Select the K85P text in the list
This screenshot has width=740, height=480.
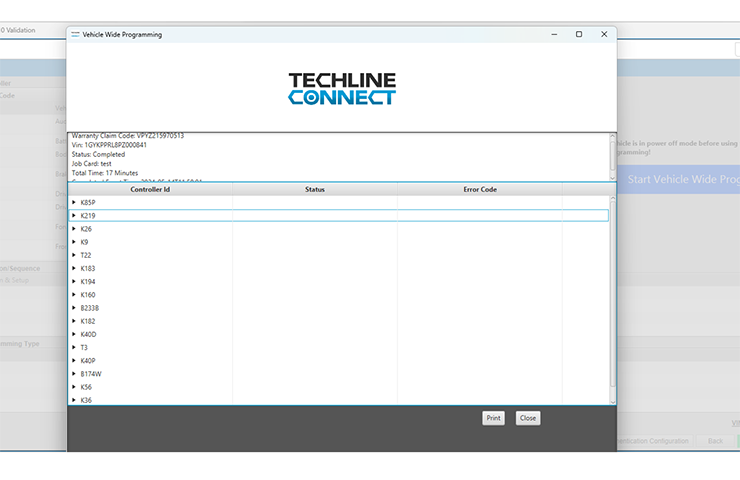[88, 202]
